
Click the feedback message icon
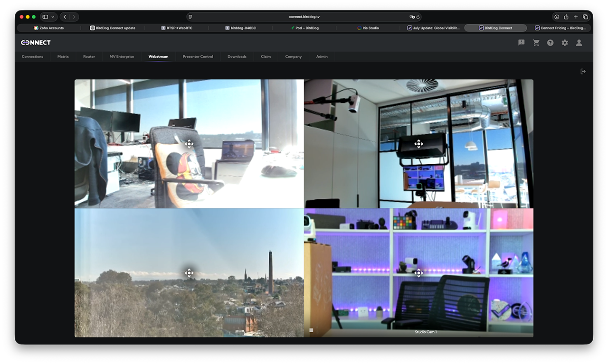(x=522, y=43)
